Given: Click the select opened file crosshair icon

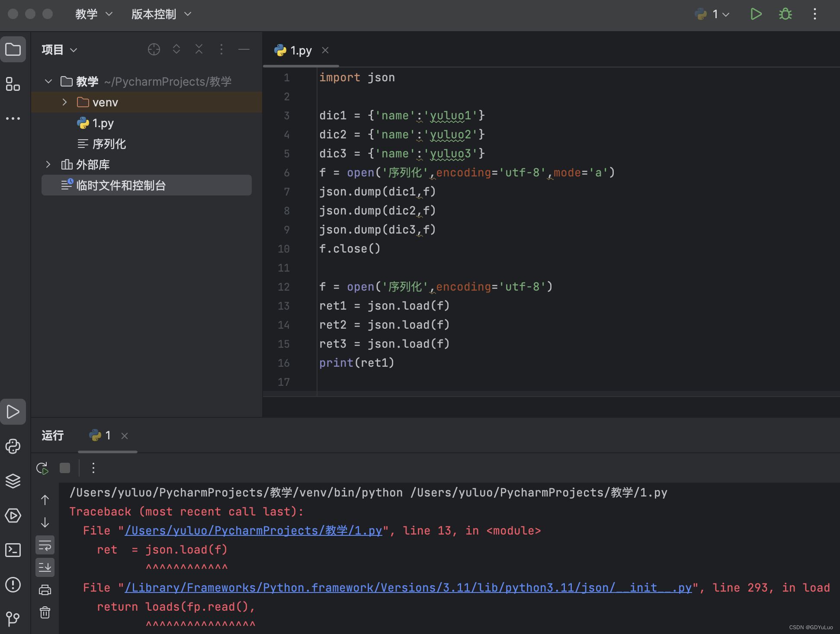Looking at the screenshot, I should coord(154,50).
